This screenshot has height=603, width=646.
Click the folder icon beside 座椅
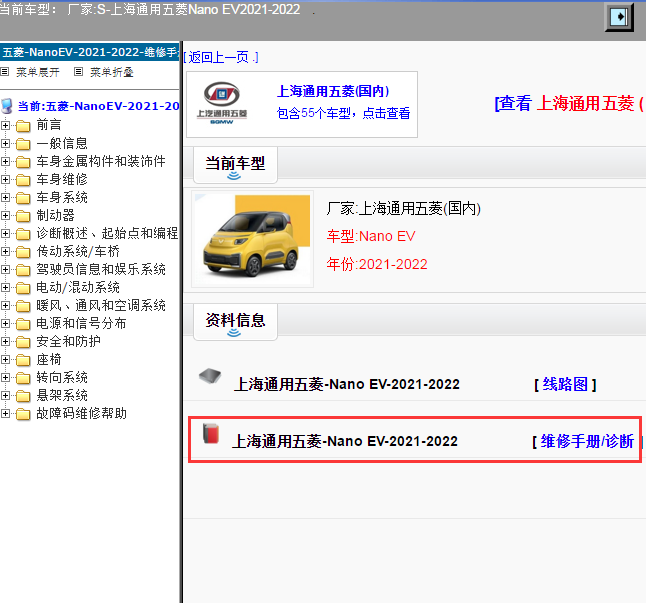[x=23, y=360]
